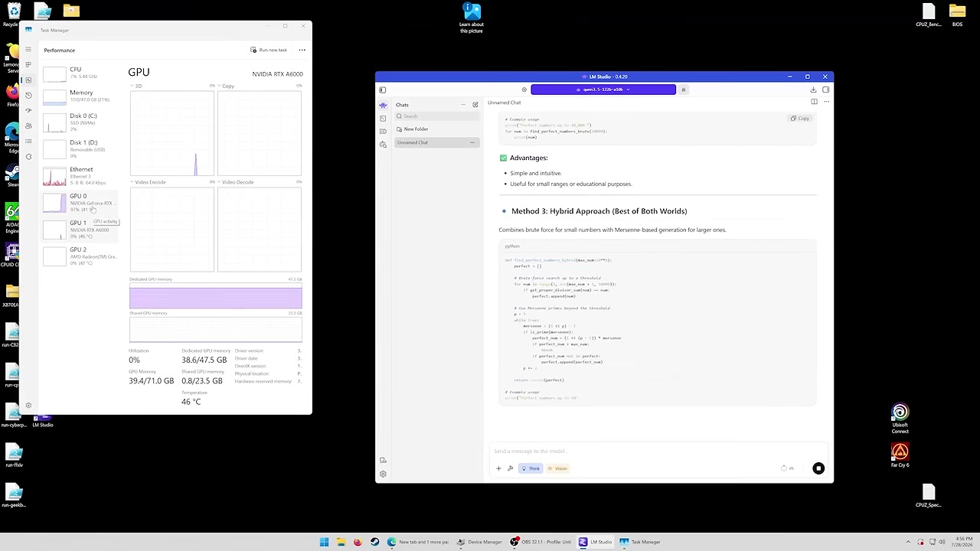Open App history page in Task Manager

[28, 96]
